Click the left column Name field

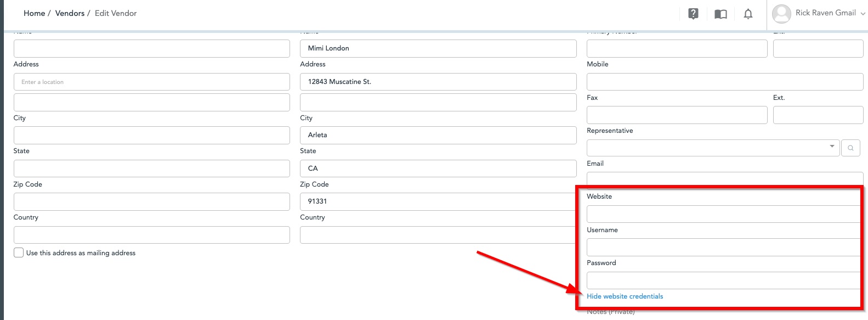pyautogui.click(x=151, y=48)
